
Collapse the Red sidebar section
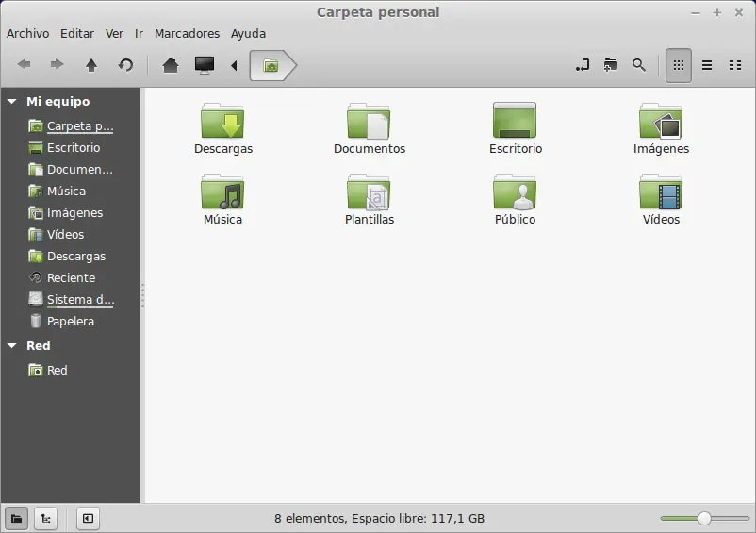point(12,346)
